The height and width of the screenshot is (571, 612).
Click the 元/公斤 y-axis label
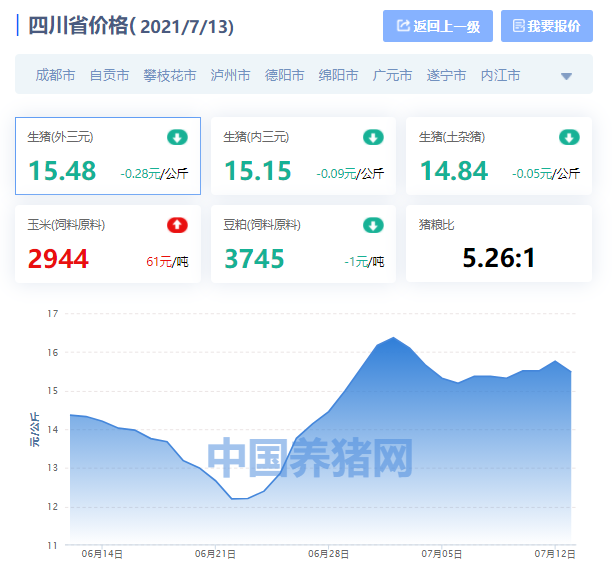[x=34, y=429]
